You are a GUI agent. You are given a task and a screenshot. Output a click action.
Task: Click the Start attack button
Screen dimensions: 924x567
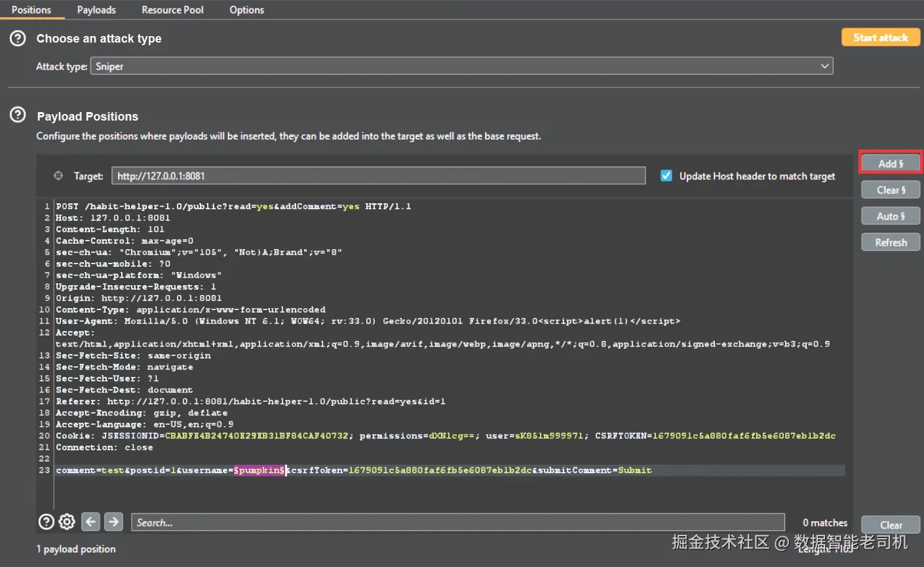(x=881, y=37)
